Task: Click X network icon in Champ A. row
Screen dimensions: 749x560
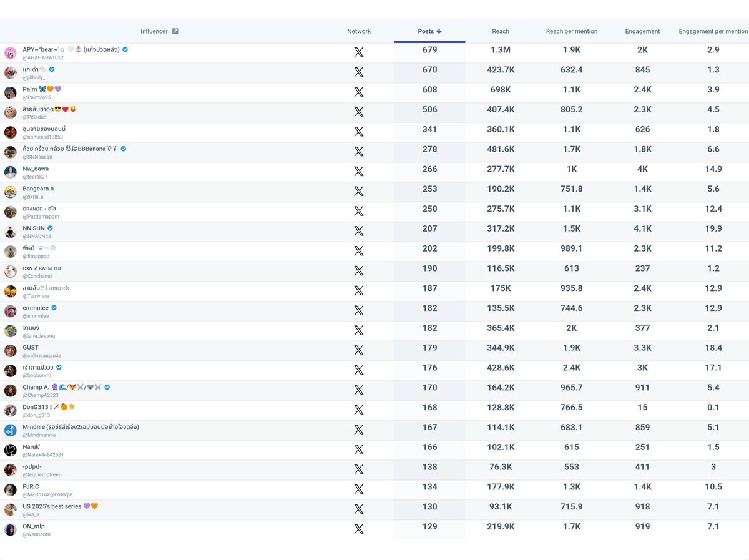Action: point(359,390)
